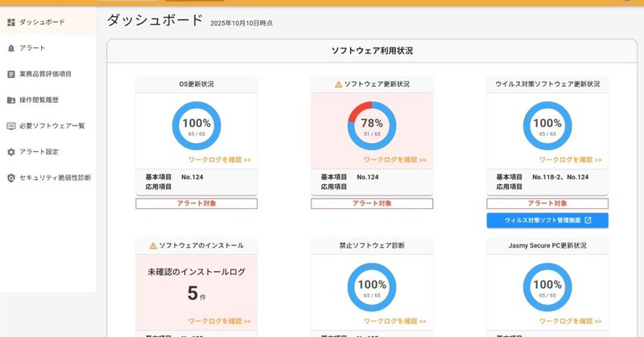Select 業務品質評価項目 in the sidebar
The image size is (644, 337).
[48, 74]
